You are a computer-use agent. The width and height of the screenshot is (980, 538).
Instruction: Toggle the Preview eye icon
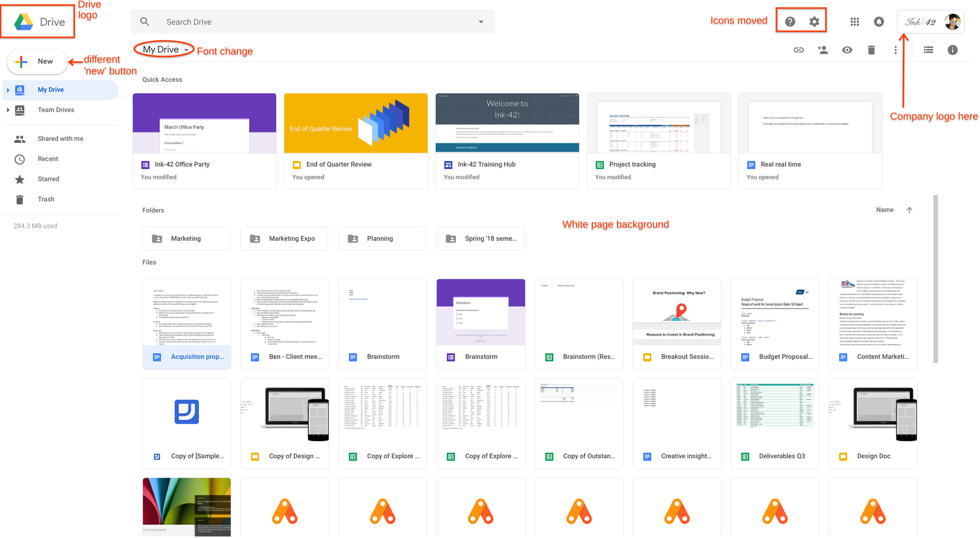(847, 50)
